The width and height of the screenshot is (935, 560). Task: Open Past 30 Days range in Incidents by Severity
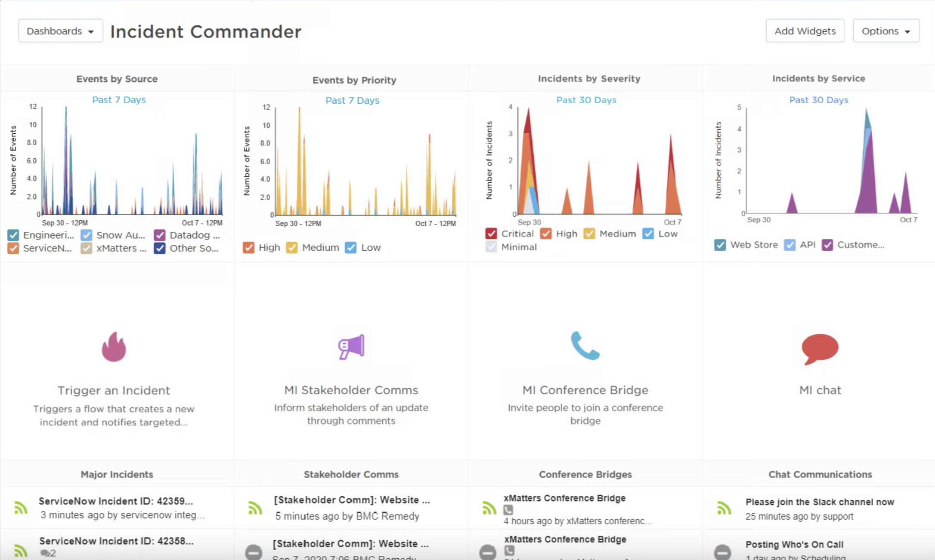pos(586,100)
